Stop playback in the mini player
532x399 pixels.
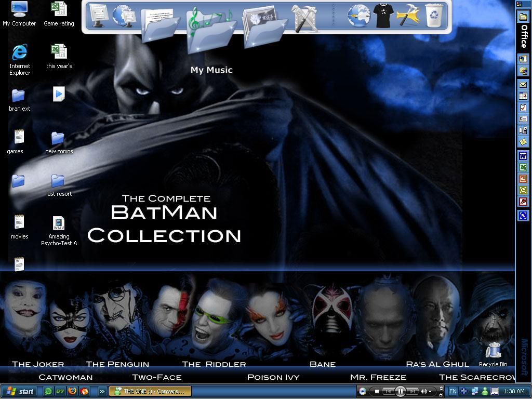click(x=377, y=392)
